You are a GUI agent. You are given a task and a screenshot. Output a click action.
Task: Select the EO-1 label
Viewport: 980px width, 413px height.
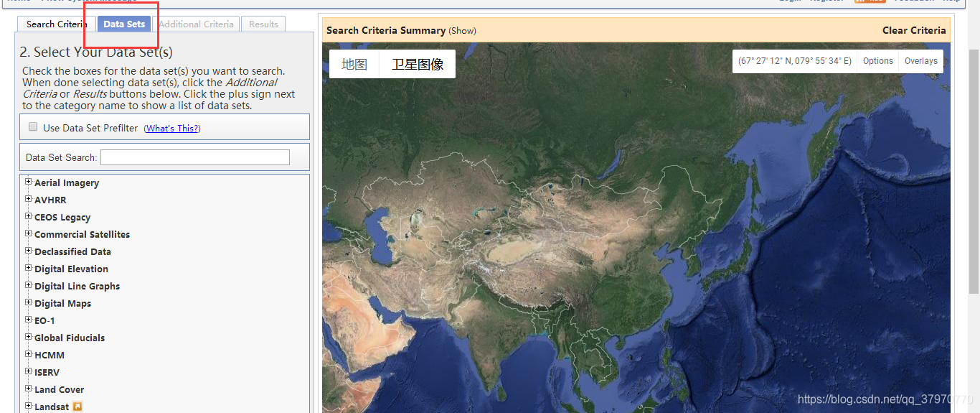pyautogui.click(x=44, y=320)
